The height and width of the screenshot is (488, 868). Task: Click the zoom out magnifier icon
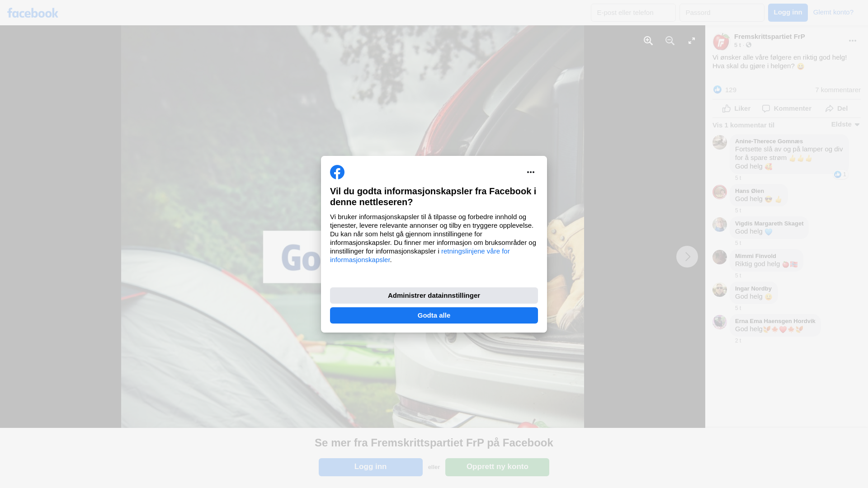670,41
